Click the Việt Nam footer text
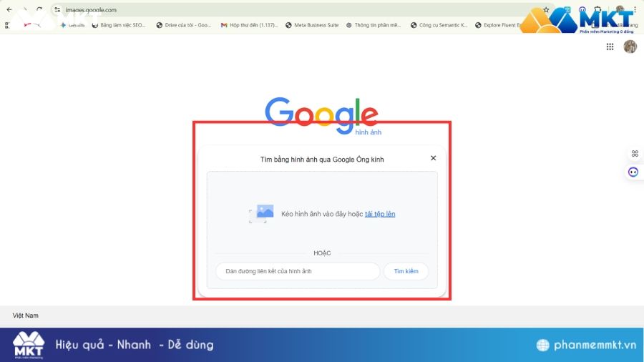Screen dimensions: 644x362 [x=26, y=315]
